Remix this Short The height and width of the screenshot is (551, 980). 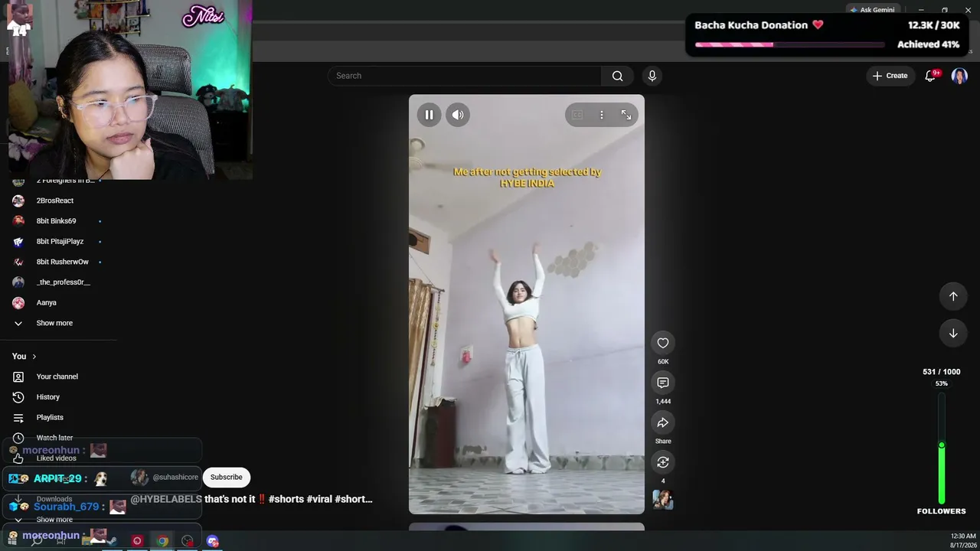click(663, 462)
